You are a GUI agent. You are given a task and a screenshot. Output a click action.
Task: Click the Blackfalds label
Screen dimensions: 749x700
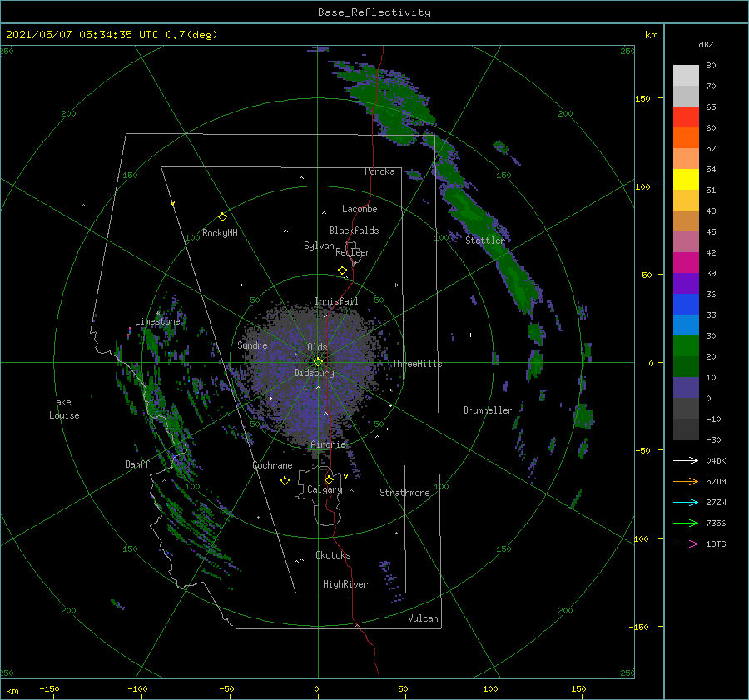(x=354, y=231)
